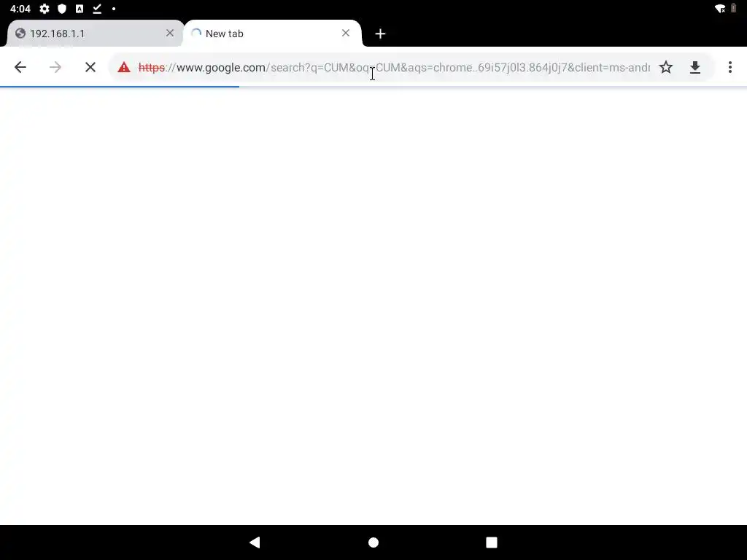
Task: Tap the Android recent apps square
Action: click(492, 542)
